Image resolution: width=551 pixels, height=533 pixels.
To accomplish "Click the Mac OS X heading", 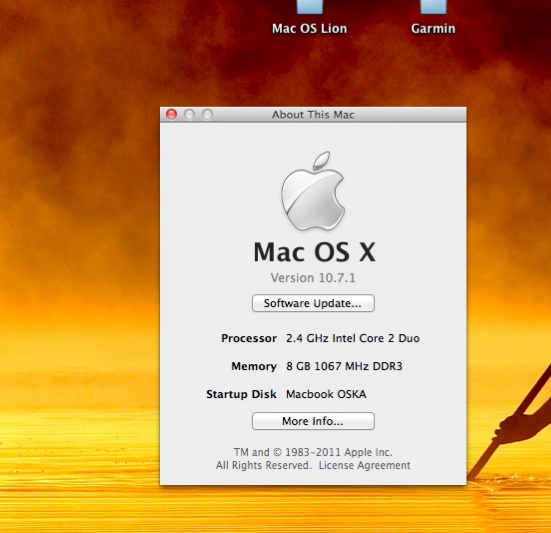I will point(315,252).
